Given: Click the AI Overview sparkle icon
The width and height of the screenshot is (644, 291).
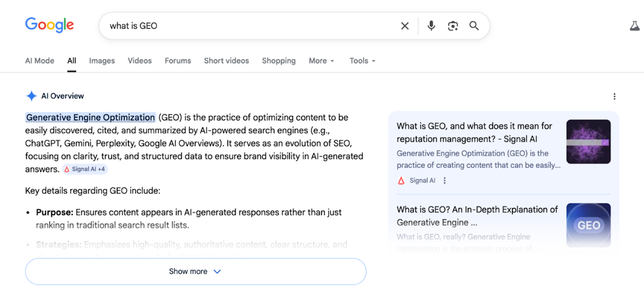Looking at the screenshot, I should click(31, 95).
